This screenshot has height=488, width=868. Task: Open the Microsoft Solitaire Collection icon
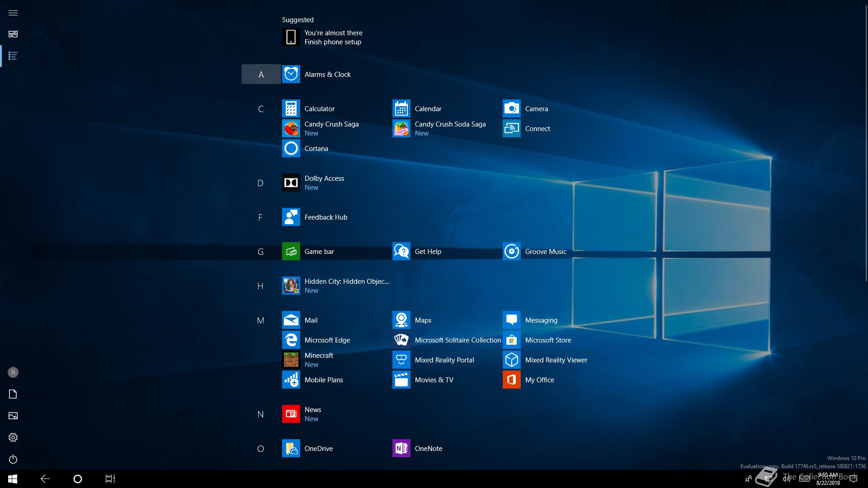401,340
